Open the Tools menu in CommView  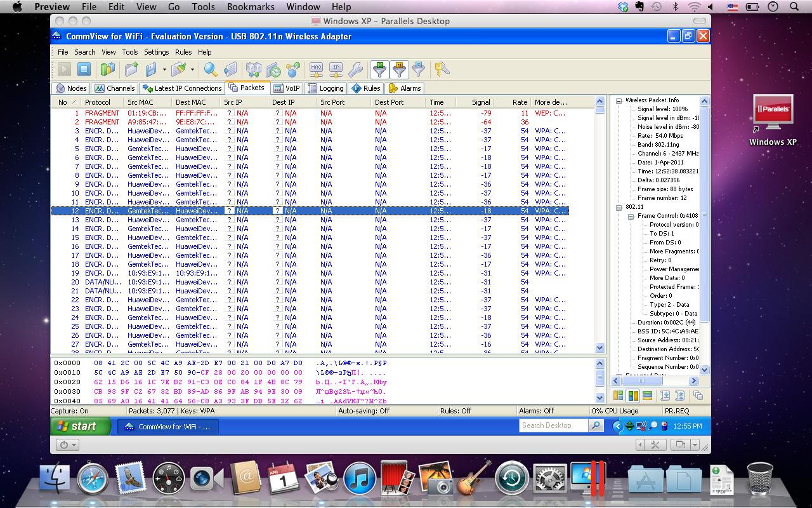pyautogui.click(x=129, y=52)
